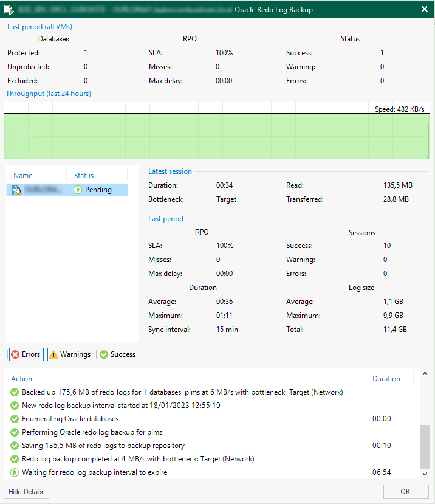Click the 'Last period (all VMs)' heading
Image resolution: width=435 pixels, height=504 pixels.
point(39,27)
